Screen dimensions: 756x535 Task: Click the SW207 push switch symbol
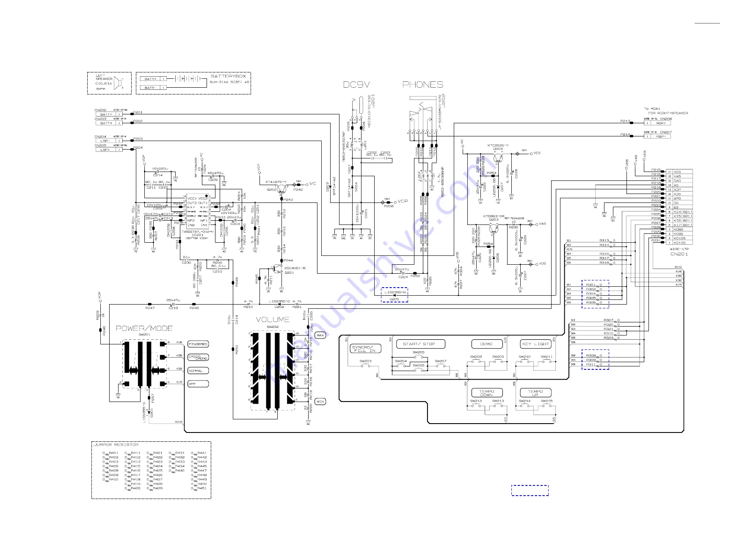[440, 366]
